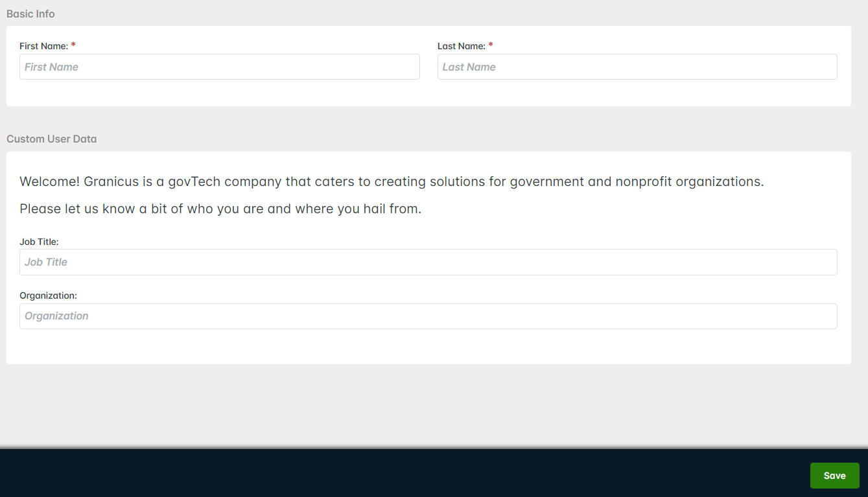This screenshot has width=868, height=497.
Task: Click the "Welcome!" word in the intro
Action: pyautogui.click(x=50, y=181)
